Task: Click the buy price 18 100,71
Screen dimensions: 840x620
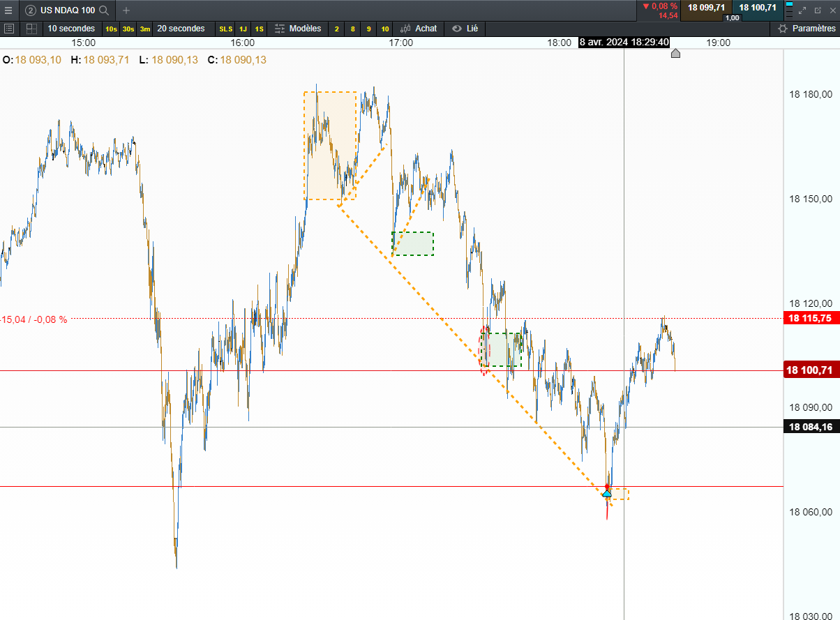Action: click(758, 8)
